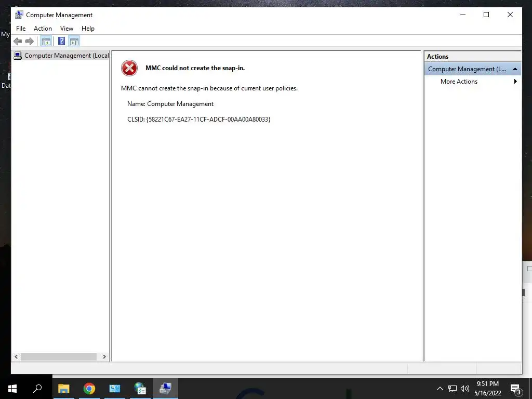The image size is (532, 399).
Task: Click the Forward arrow toolbar icon
Action: [x=30, y=42]
